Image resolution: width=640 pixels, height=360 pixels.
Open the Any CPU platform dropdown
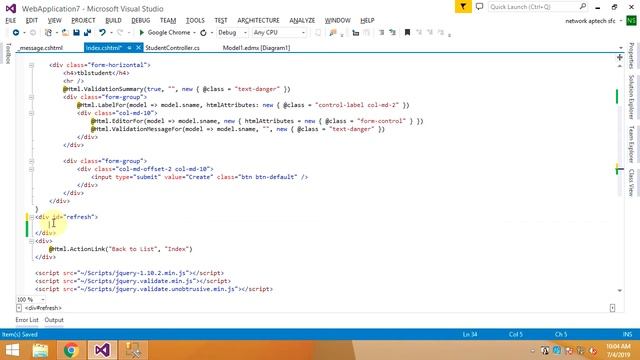(303, 33)
